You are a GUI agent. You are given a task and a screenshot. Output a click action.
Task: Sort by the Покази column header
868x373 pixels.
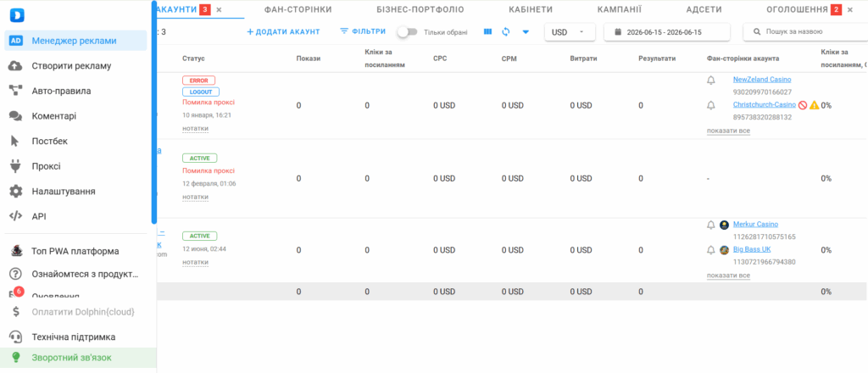tap(309, 58)
